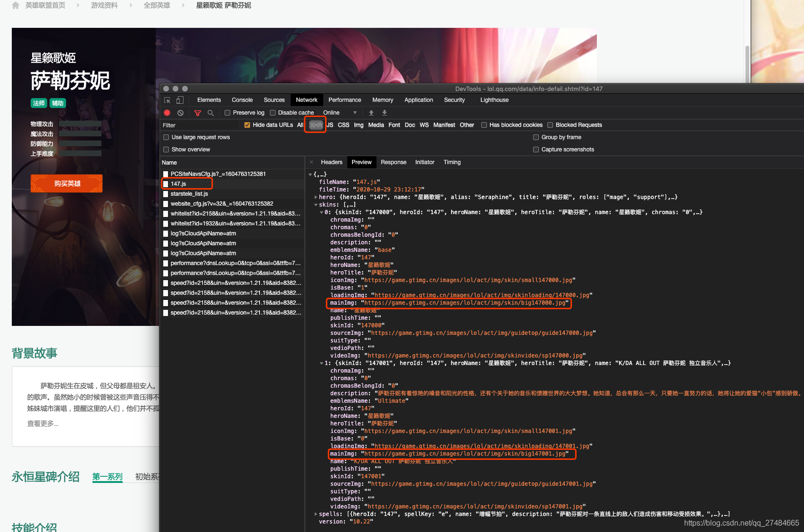Follow the 游戏资料 breadcrumb link
The image size is (804, 532).
click(x=104, y=5)
